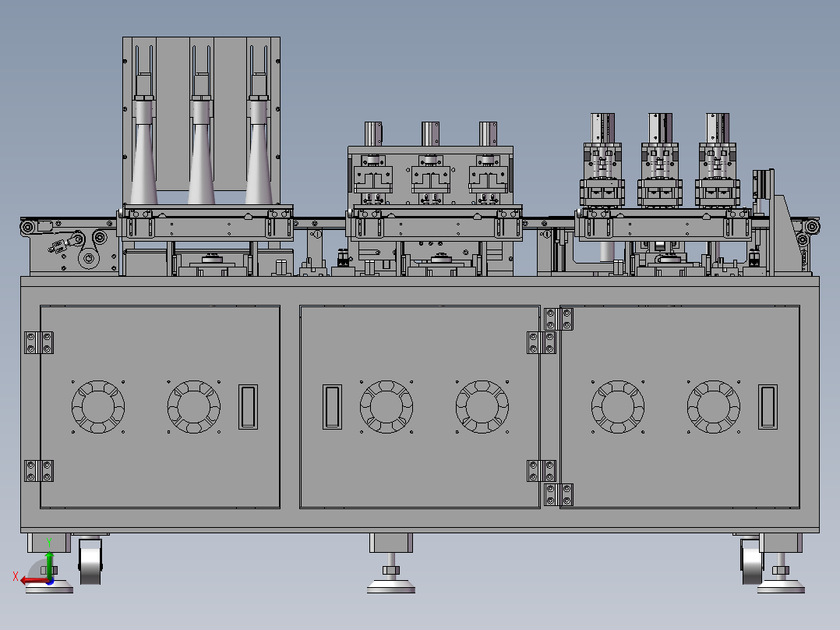Select the carrier tray under the cone station
Image resolution: width=840 pixels, height=630 pixels.
coord(205,223)
